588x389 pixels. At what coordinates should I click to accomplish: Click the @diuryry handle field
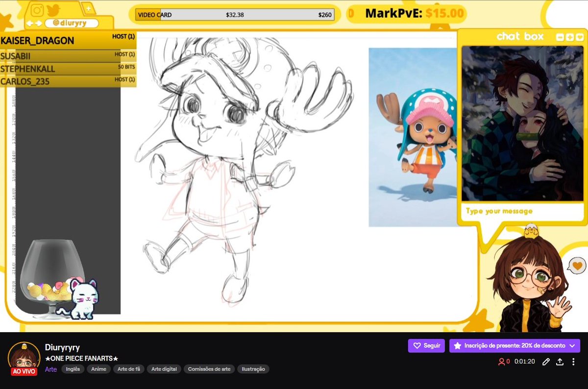tap(72, 23)
